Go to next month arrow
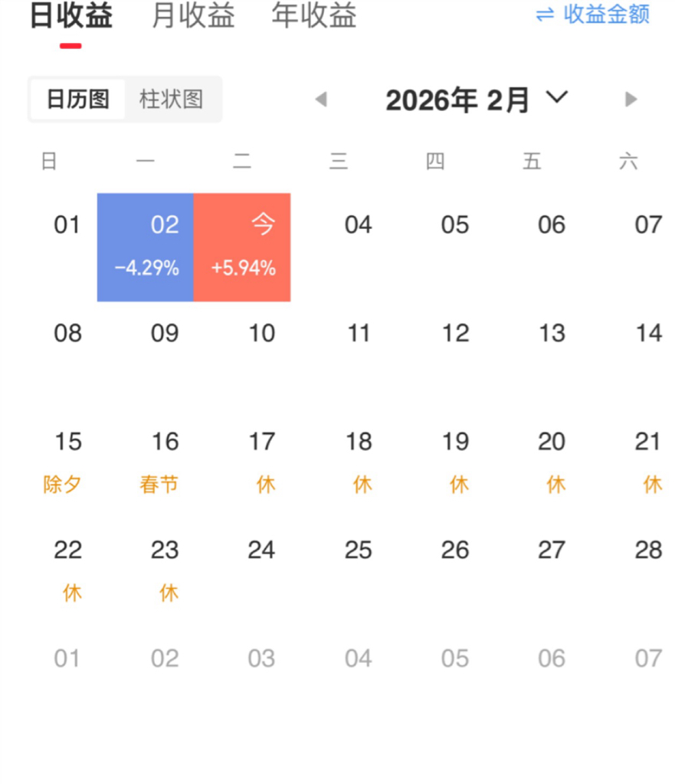This screenshot has height=784, width=675. tap(631, 100)
